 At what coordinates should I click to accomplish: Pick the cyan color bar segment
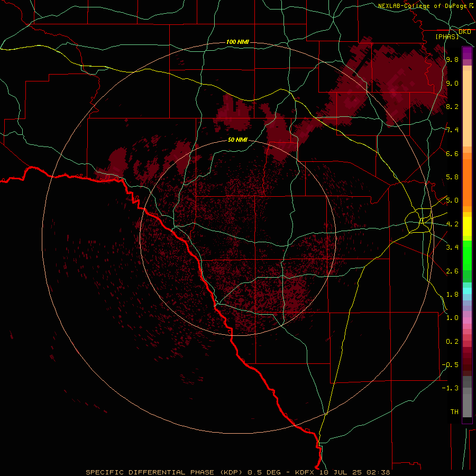(x=467, y=290)
